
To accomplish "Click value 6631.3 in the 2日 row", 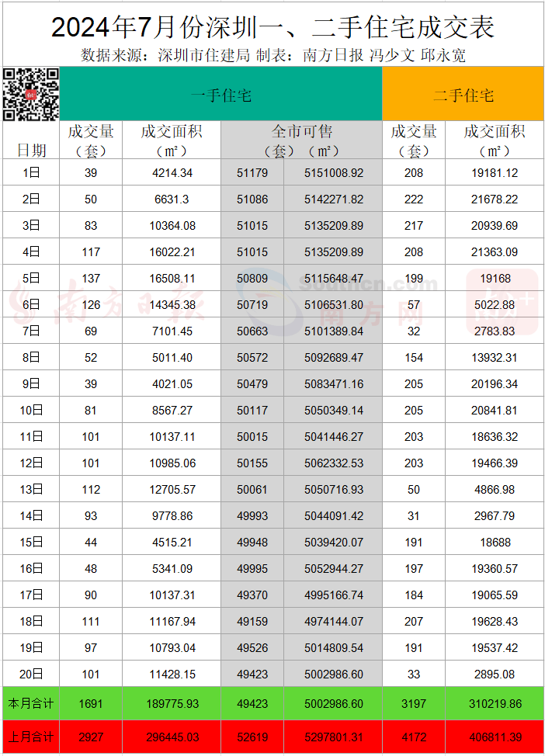I will pyautogui.click(x=172, y=199).
